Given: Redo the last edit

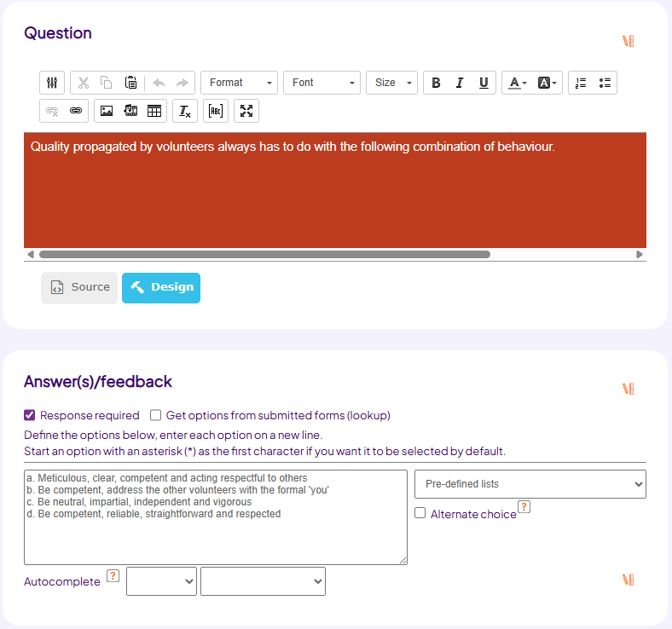Looking at the screenshot, I should (x=182, y=83).
